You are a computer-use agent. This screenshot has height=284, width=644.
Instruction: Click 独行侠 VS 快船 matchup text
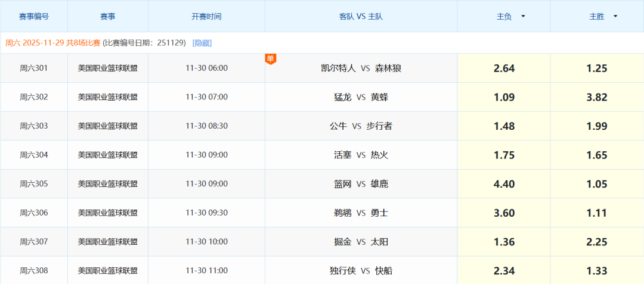(361, 271)
